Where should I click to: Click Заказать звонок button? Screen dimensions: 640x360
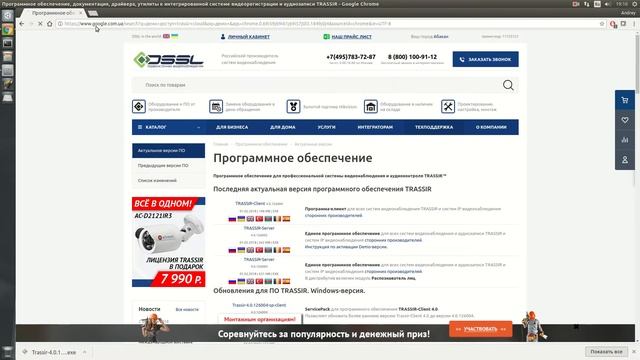pyautogui.click(x=486, y=59)
